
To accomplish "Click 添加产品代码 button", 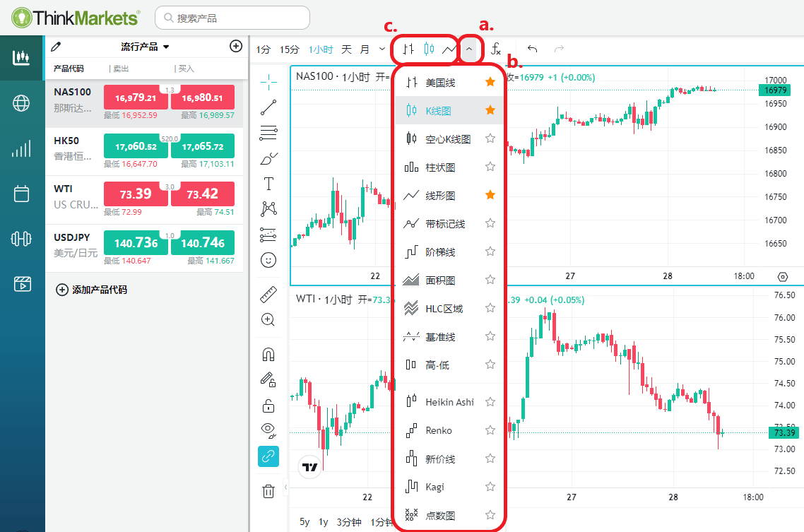I will [x=92, y=290].
